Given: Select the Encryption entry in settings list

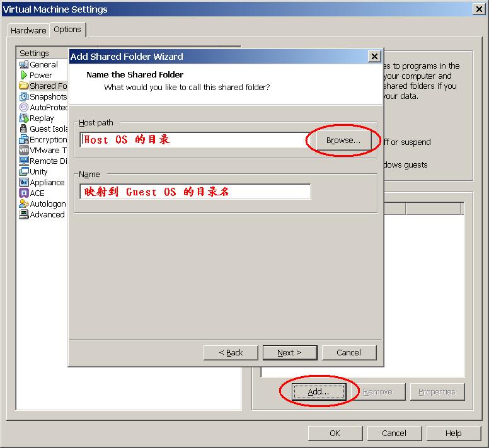Looking at the screenshot, I should [x=47, y=139].
